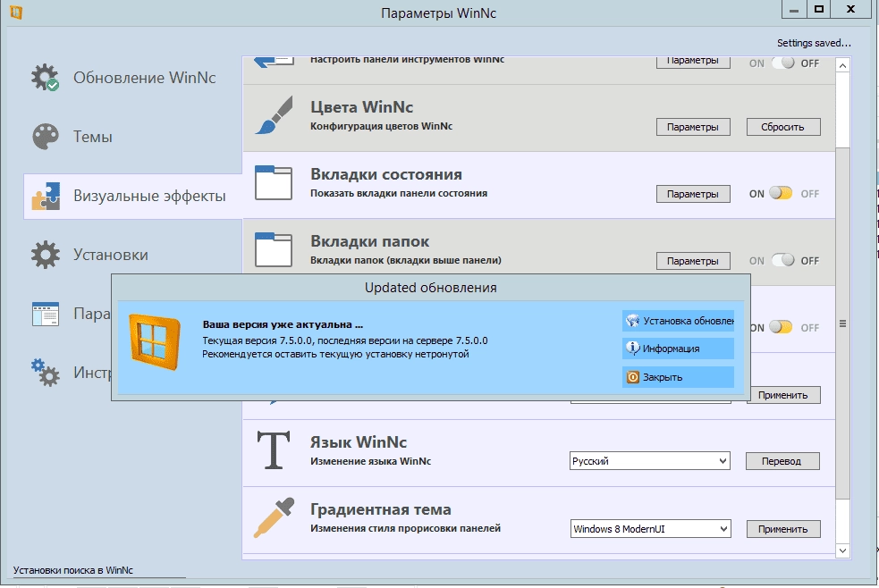
Task: Click the window-list icon beside Пара…
Action: pos(45,314)
